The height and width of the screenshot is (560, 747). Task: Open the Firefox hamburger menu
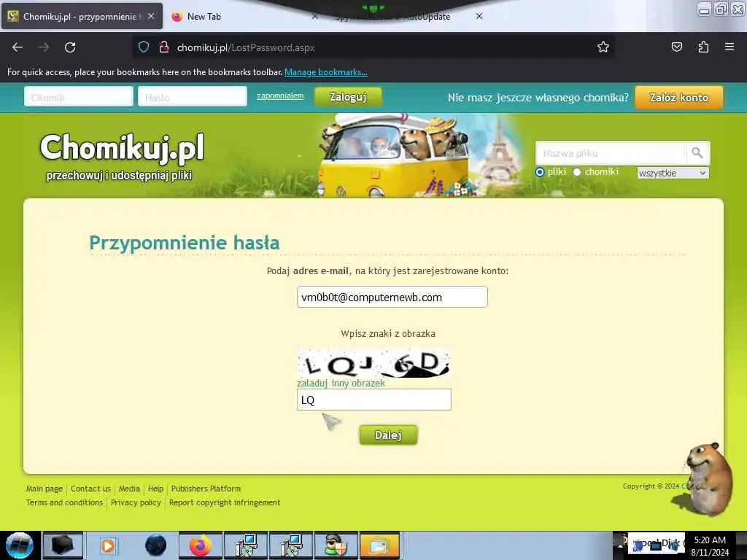pyautogui.click(x=729, y=47)
